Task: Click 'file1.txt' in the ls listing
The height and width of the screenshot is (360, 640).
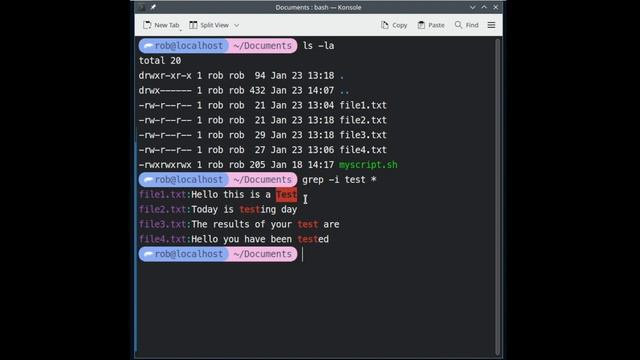Action: click(x=363, y=105)
